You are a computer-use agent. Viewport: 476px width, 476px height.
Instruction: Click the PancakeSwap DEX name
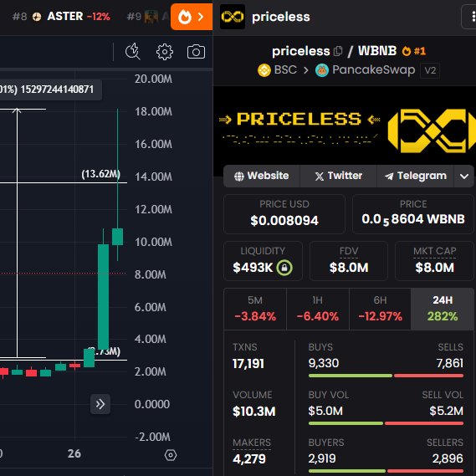[x=373, y=69]
